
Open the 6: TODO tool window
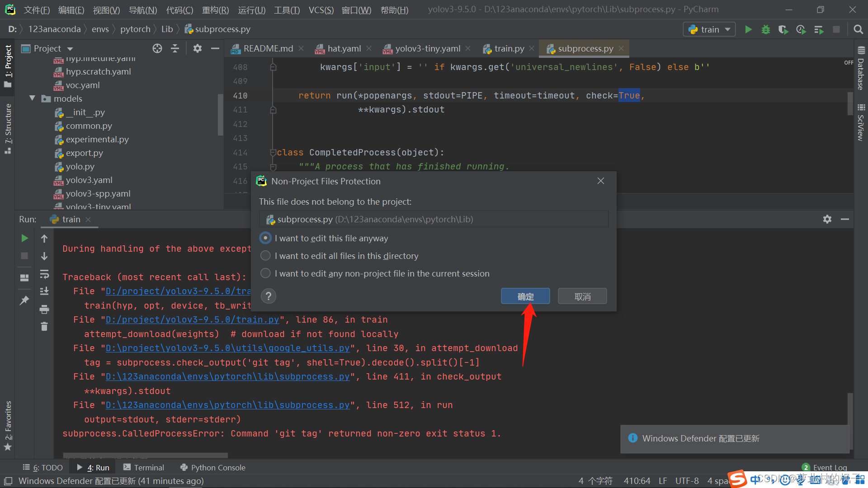(x=42, y=467)
